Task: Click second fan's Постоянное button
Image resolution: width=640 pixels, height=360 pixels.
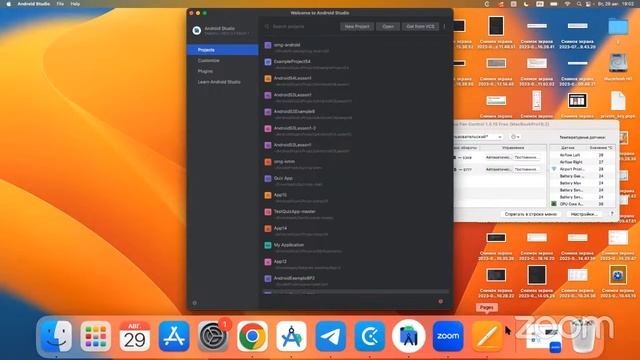Action: 527,169
